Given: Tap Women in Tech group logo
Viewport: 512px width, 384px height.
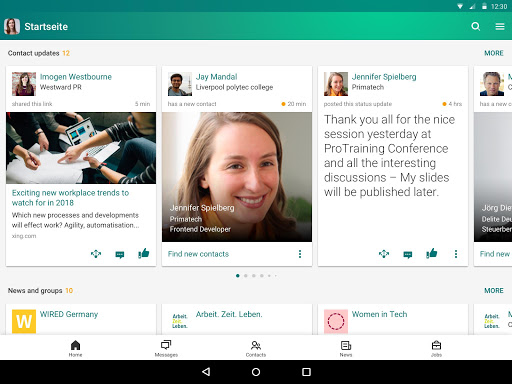Looking at the screenshot, I should click(336, 321).
